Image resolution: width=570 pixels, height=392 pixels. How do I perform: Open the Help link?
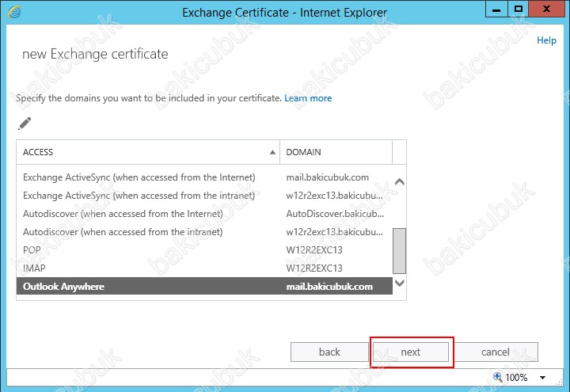[546, 40]
